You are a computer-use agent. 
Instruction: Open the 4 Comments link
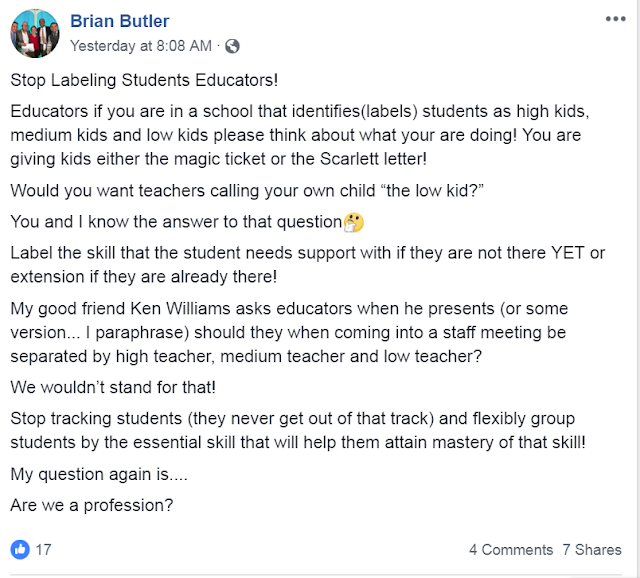(511, 550)
